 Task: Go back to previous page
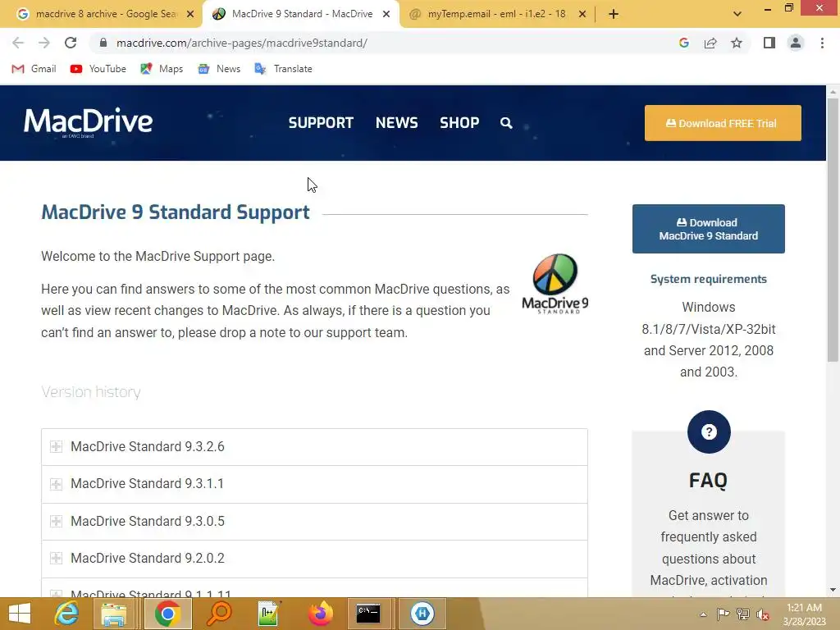(x=18, y=43)
